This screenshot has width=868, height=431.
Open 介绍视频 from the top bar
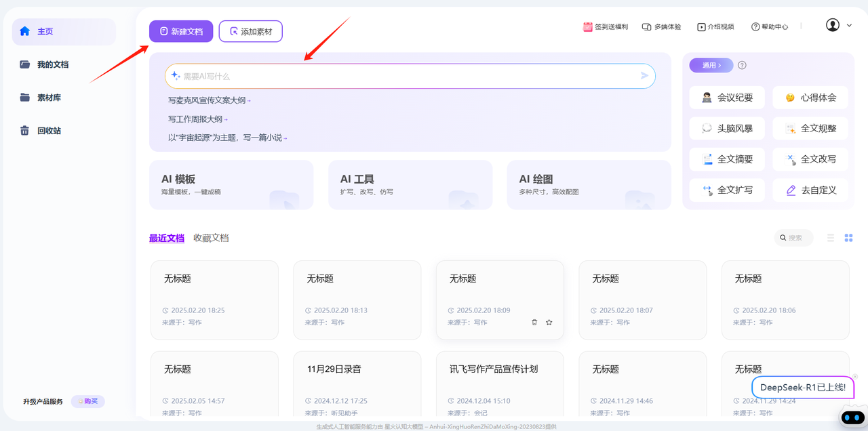715,27
